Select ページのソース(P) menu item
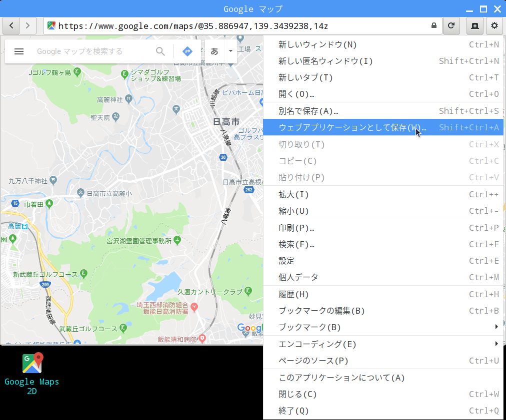This screenshot has height=420, width=506. coord(383,361)
